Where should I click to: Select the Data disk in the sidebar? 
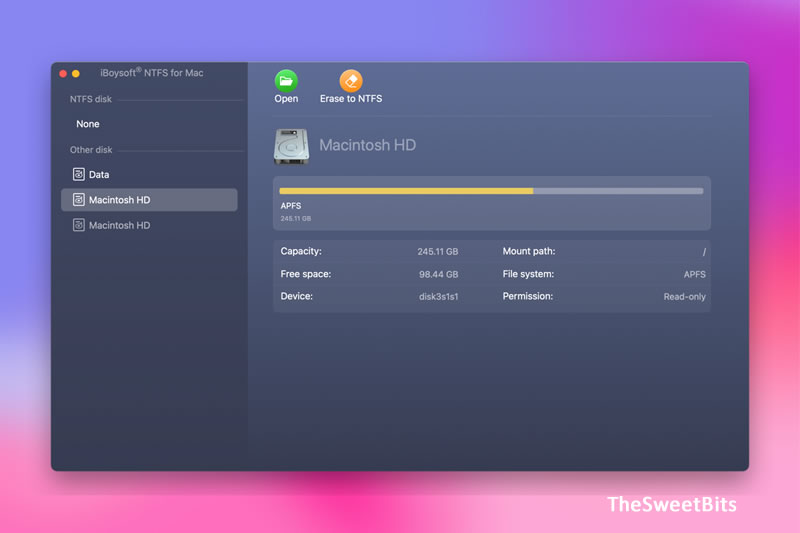(x=149, y=174)
